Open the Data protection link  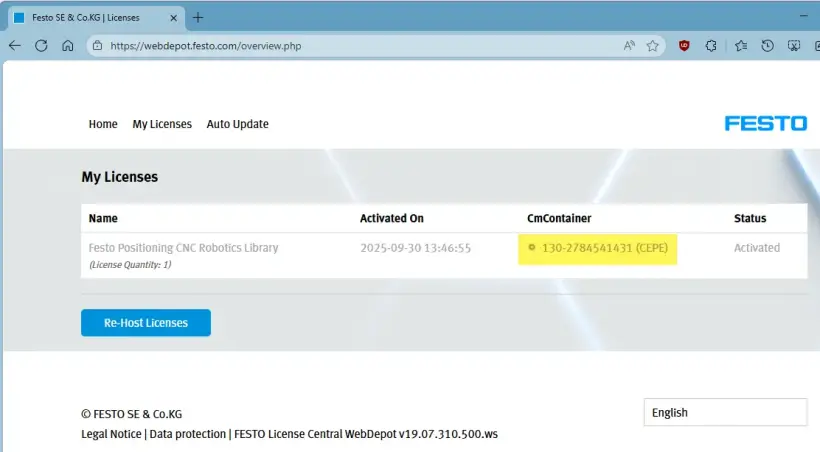click(x=188, y=434)
